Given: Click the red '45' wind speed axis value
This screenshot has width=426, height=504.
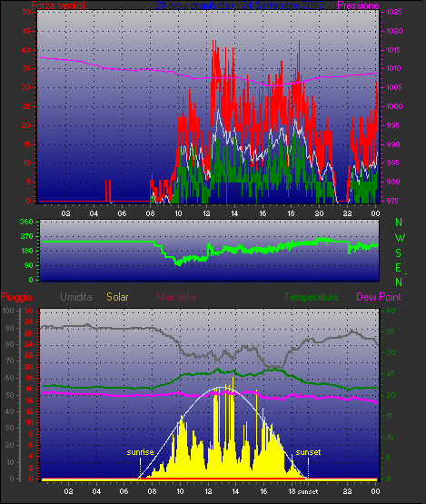Looking at the screenshot, I should [26, 31].
